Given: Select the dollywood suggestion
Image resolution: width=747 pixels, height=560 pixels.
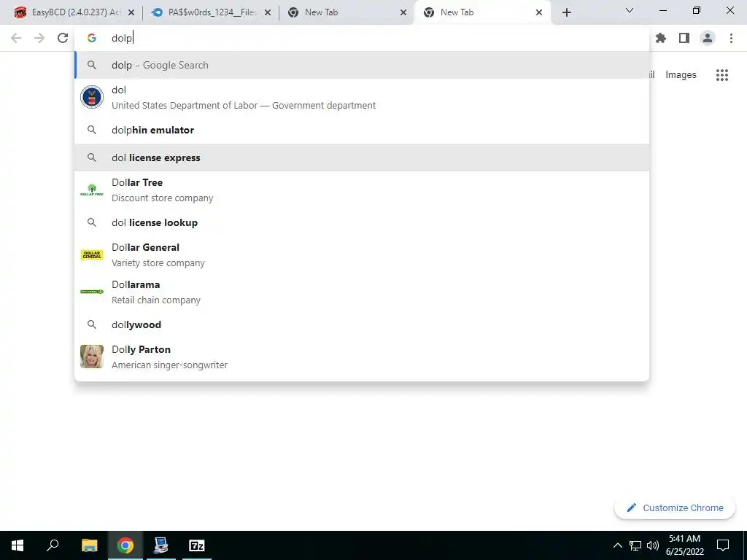Looking at the screenshot, I should coord(362,324).
